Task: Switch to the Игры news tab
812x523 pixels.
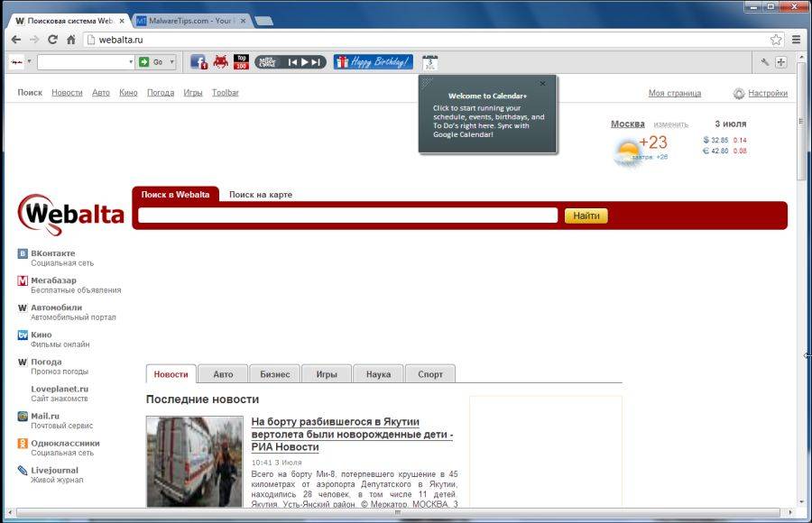Action: tap(327, 374)
